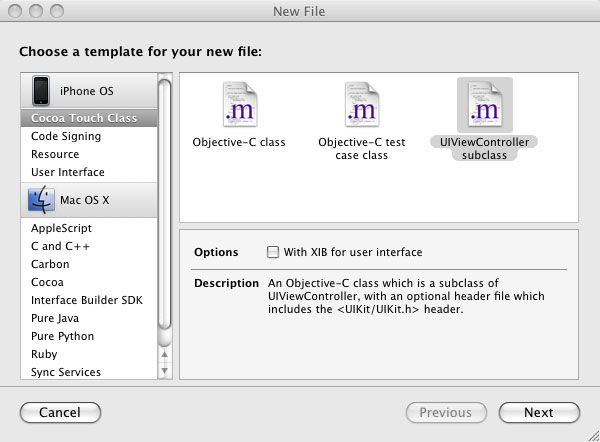Select AppleScript category
The height and width of the screenshot is (442, 600).
89,228
